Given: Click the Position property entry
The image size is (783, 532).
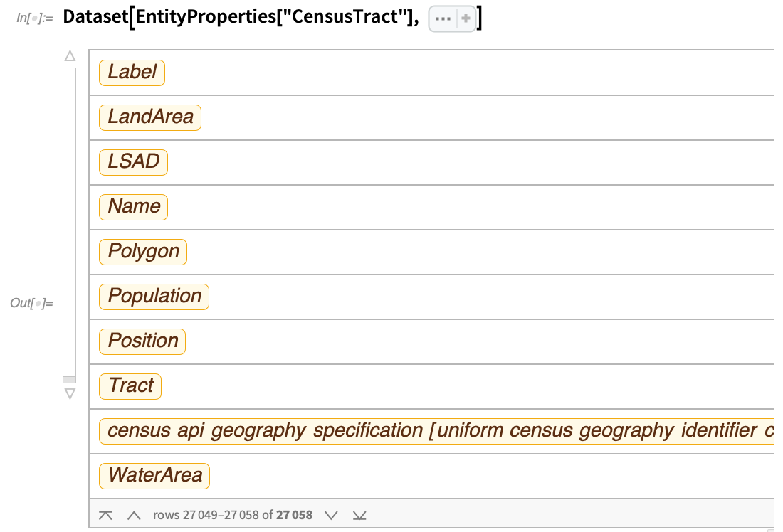Looking at the screenshot, I should click(142, 341).
